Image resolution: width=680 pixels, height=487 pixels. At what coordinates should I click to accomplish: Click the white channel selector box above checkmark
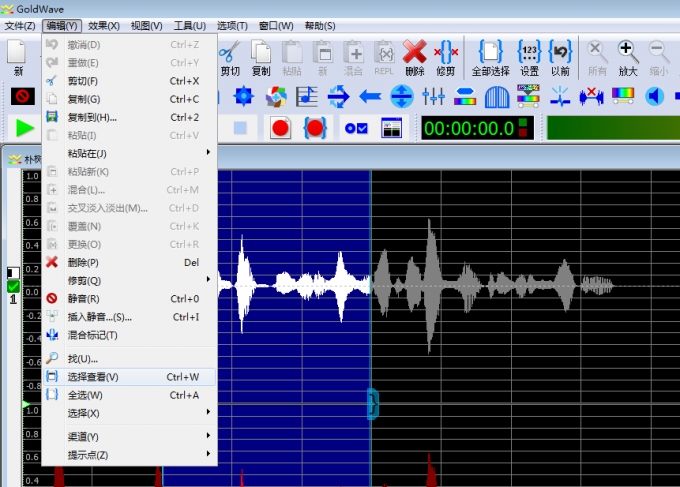(x=13, y=273)
